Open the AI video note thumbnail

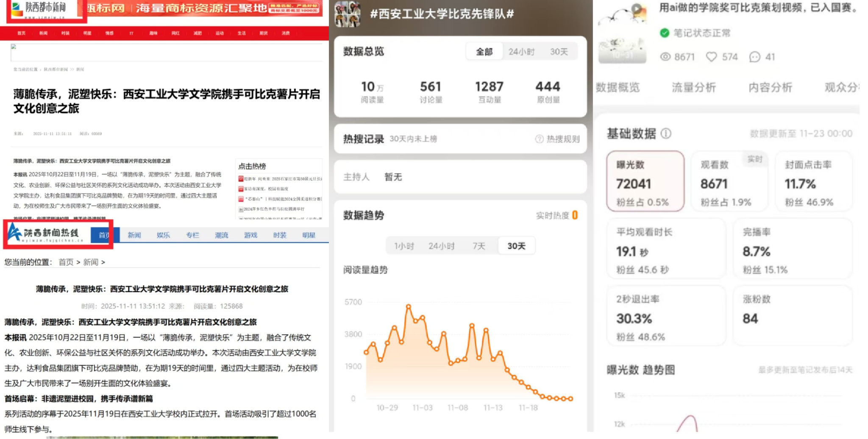(x=622, y=32)
